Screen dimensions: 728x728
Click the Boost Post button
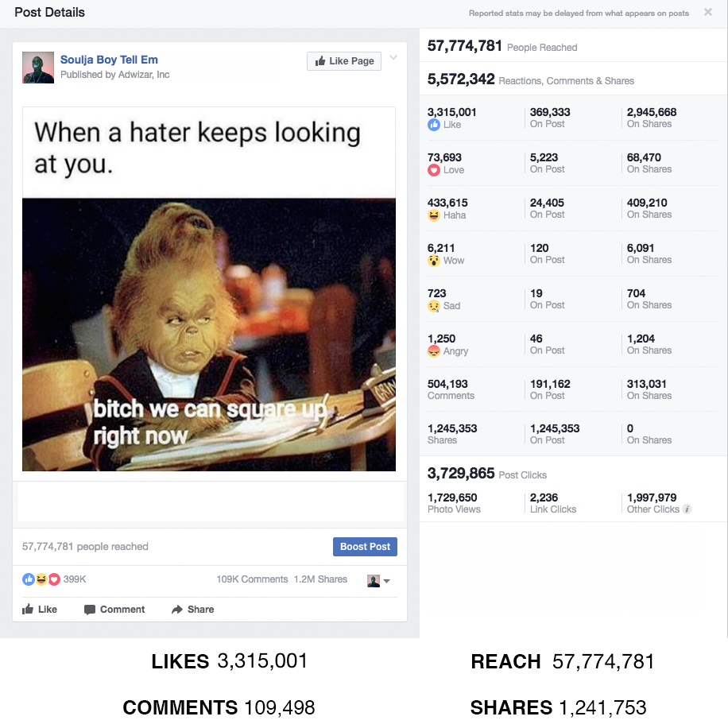click(365, 547)
